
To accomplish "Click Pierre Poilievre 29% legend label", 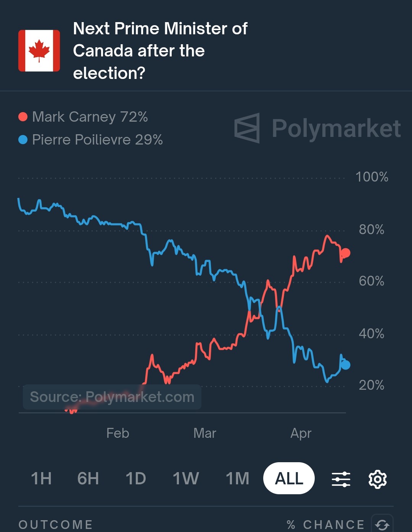I will point(97,140).
